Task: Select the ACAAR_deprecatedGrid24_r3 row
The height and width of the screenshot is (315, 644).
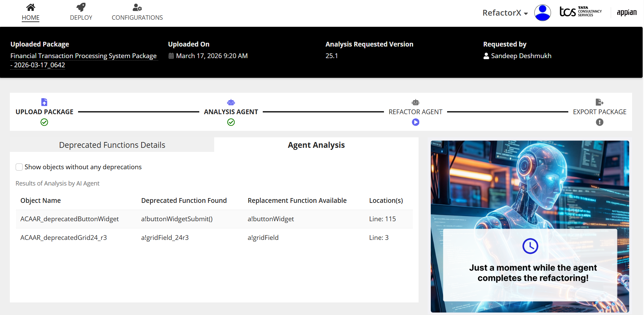Action: 63,238
